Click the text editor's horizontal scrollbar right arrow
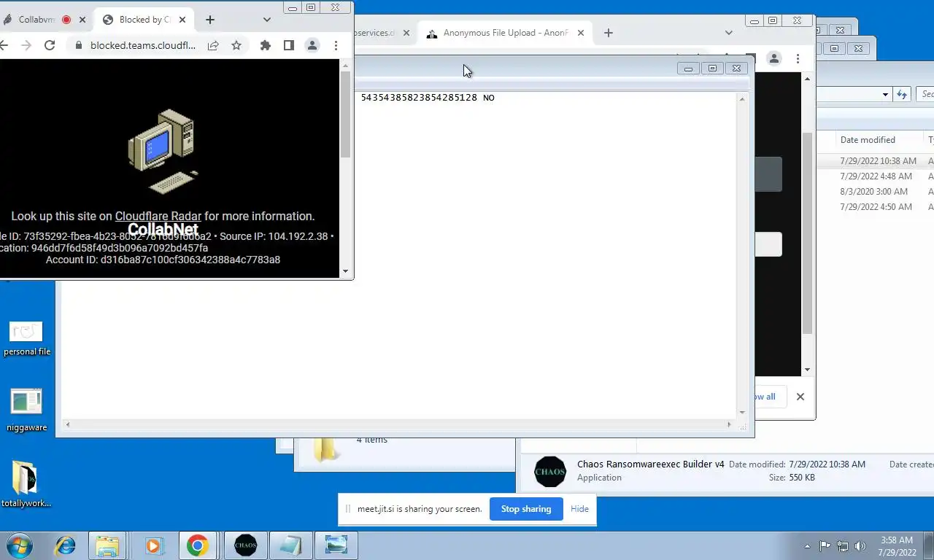Screen dimensions: 934x560 click(728, 424)
